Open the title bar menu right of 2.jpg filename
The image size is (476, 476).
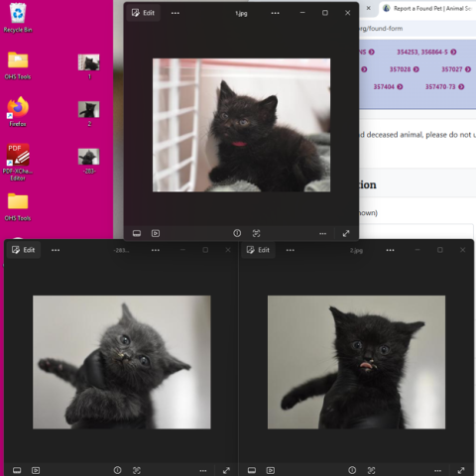[x=390, y=250]
